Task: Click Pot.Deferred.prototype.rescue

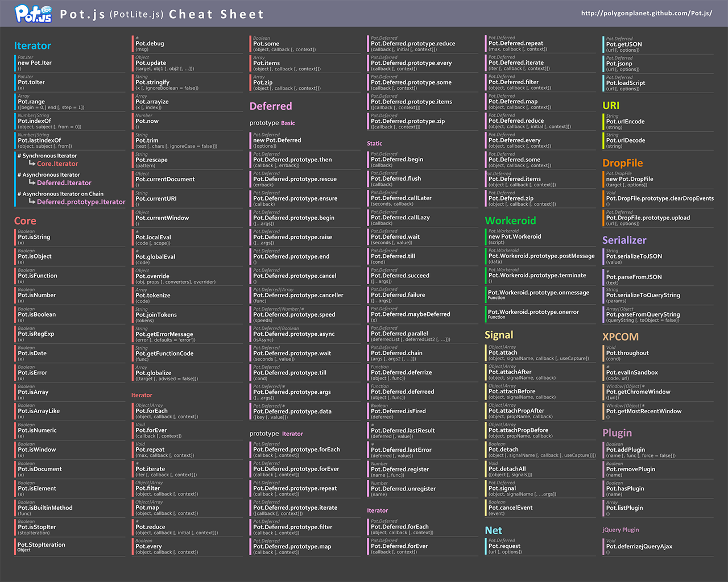Action: (x=306, y=179)
